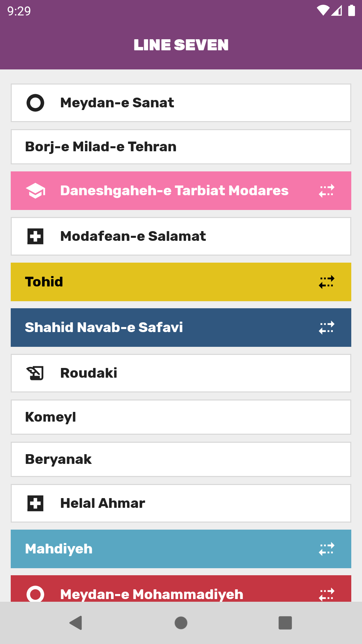
Task: Open the recent apps square button
Action: [285, 623]
